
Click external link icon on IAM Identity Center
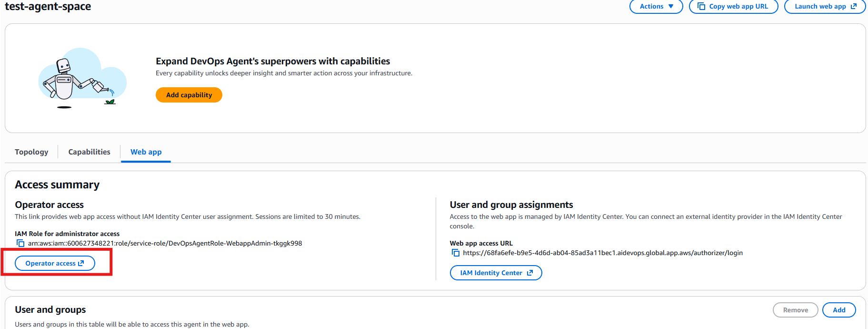click(530, 273)
